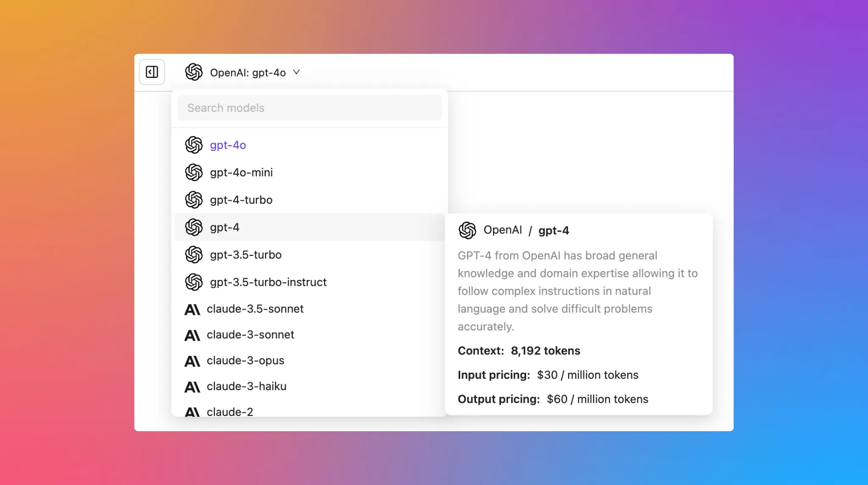Select claude-3-opus model
The width and height of the screenshot is (868, 485).
click(309, 360)
